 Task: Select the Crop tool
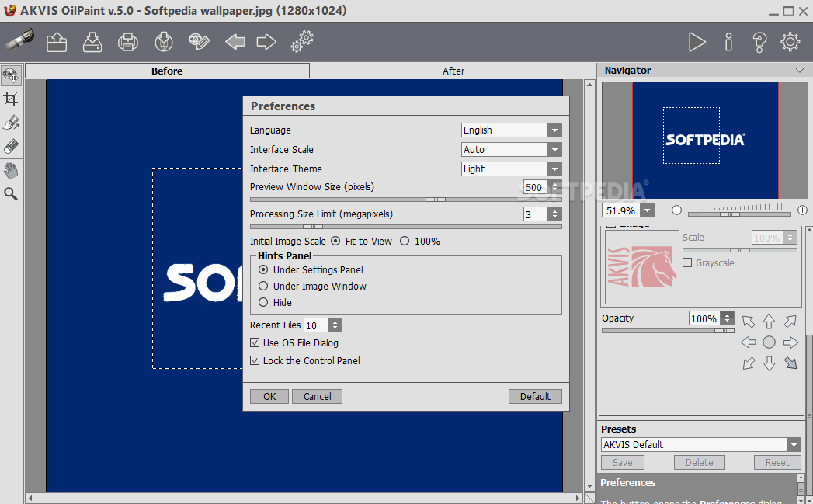click(11, 99)
